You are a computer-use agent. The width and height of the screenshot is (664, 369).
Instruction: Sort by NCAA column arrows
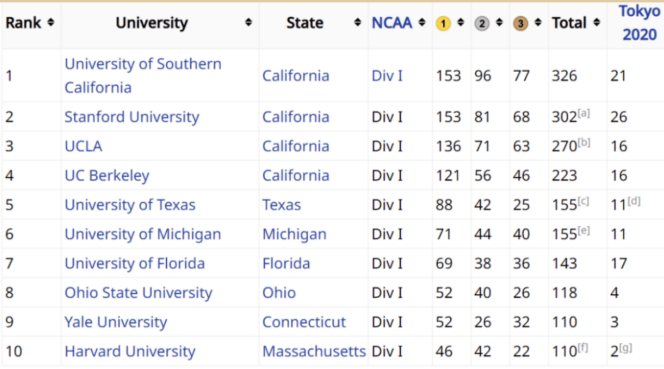click(422, 22)
